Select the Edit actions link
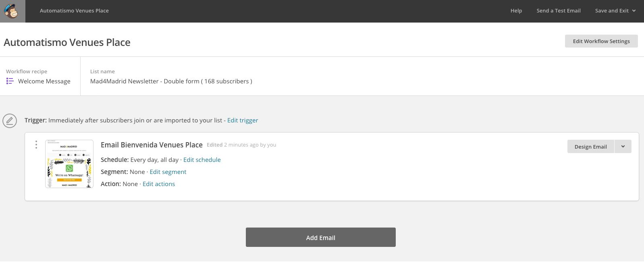The width and height of the screenshot is (644, 265). click(x=159, y=184)
